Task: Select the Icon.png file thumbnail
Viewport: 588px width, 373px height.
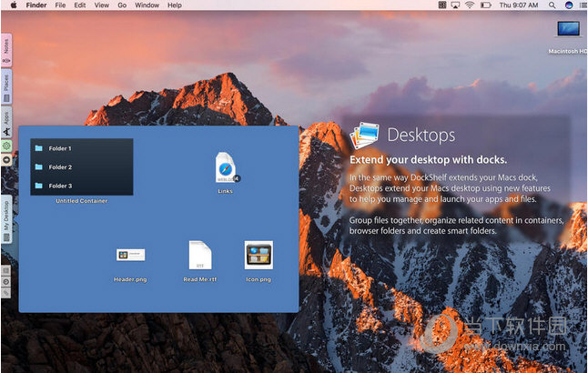Action: tap(259, 256)
